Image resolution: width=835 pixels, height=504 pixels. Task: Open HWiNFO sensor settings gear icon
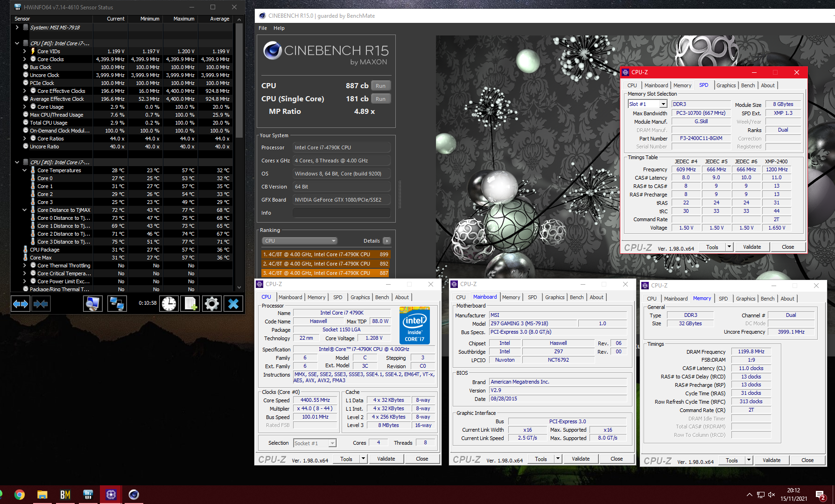pos(211,304)
